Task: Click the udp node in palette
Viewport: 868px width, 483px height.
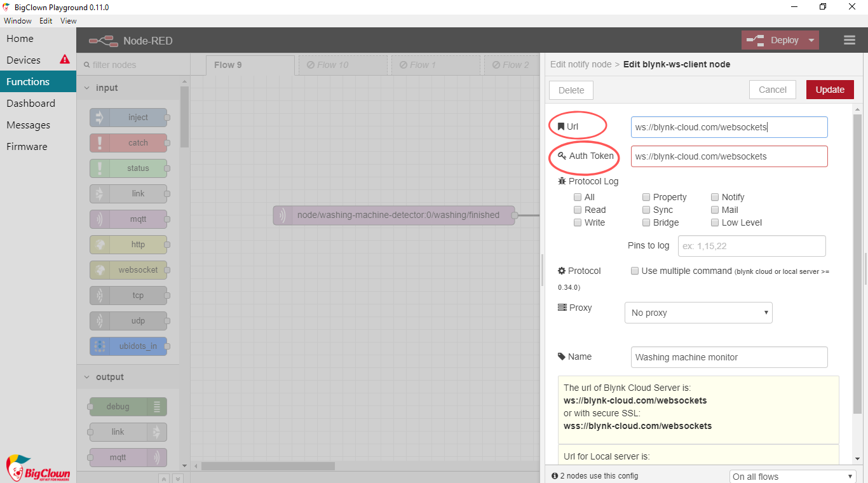Action: click(128, 321)
